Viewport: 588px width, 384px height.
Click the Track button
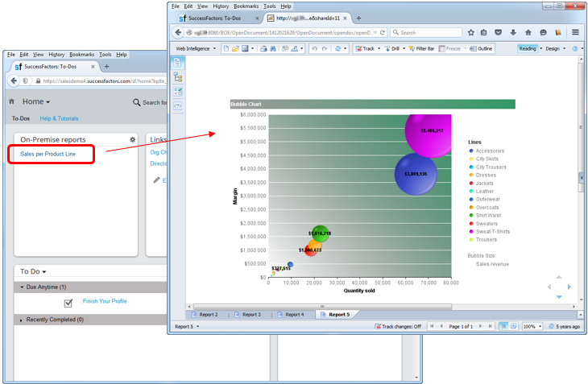click(x=365, y=48)
